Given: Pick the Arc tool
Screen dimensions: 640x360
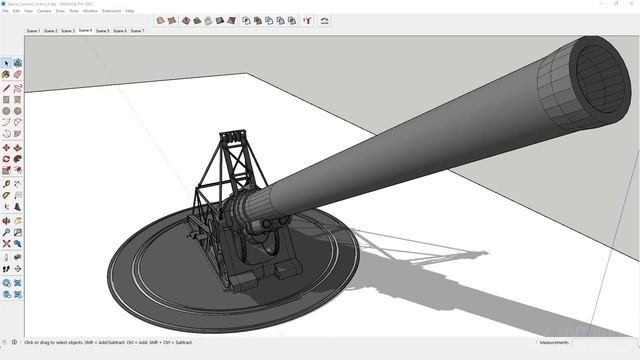Looking at the screenshot, I should [6, 122].
